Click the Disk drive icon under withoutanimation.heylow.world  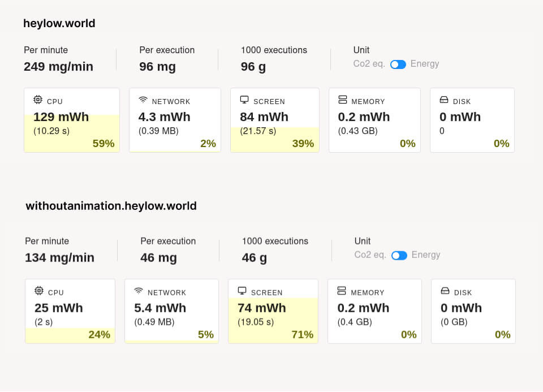tap(445, 291)
